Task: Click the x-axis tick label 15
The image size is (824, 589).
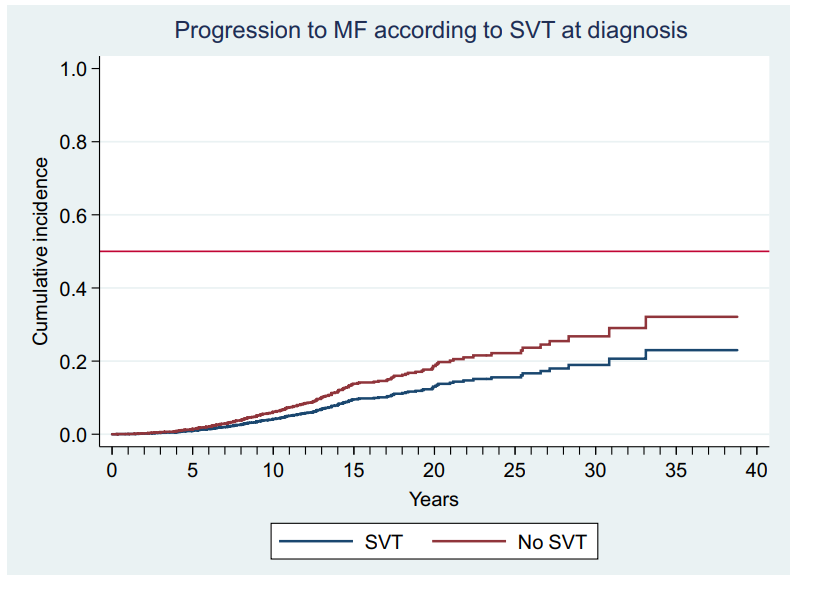Action: pos(354,471)
